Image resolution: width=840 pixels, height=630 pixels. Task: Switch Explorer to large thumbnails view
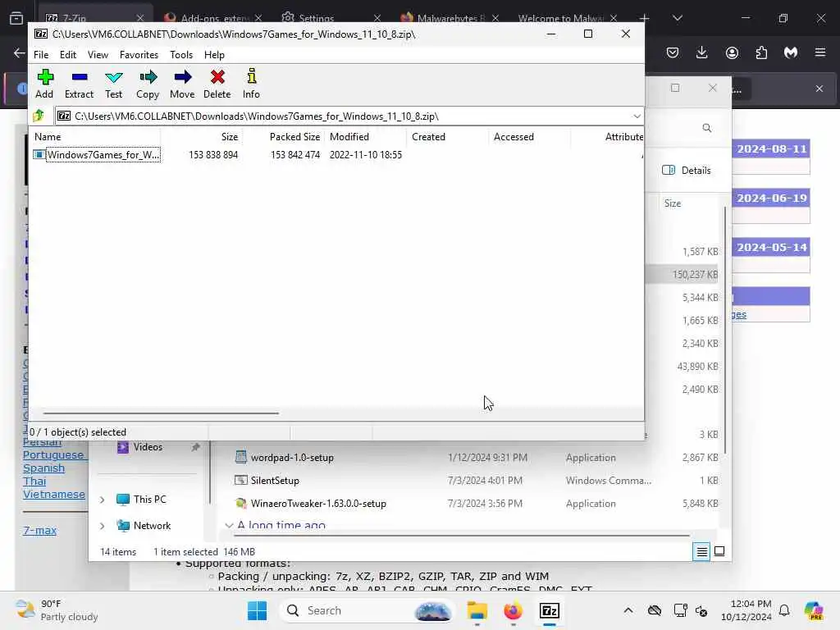pyautogui.click(x=719, y=551)
